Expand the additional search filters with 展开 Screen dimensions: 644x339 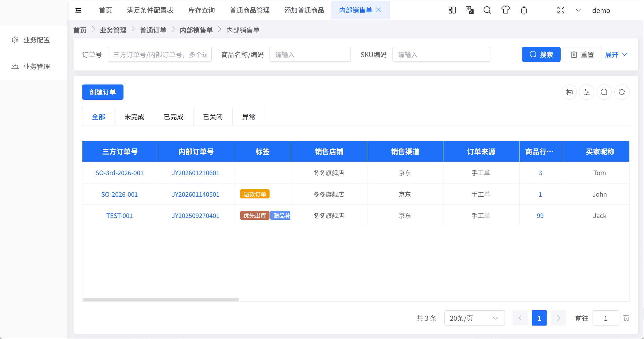tap(616, 55)
